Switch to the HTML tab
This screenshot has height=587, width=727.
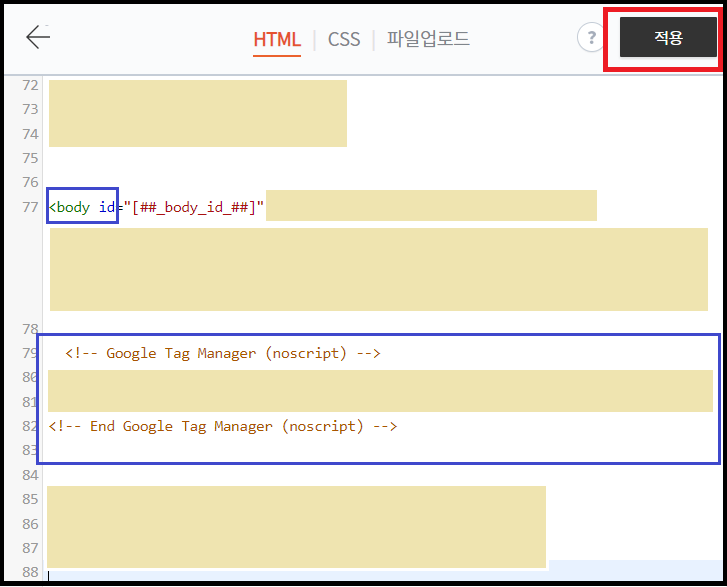pyautogui.click(x=277, y=39)
